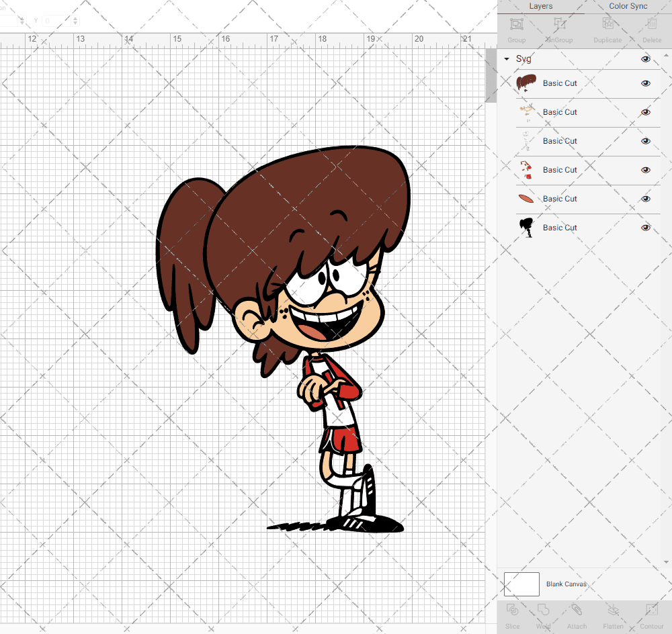The height and width of the screenshot is (634, 672).
Task: Click the Attach tool icon
Action: [x=577, y=610]
